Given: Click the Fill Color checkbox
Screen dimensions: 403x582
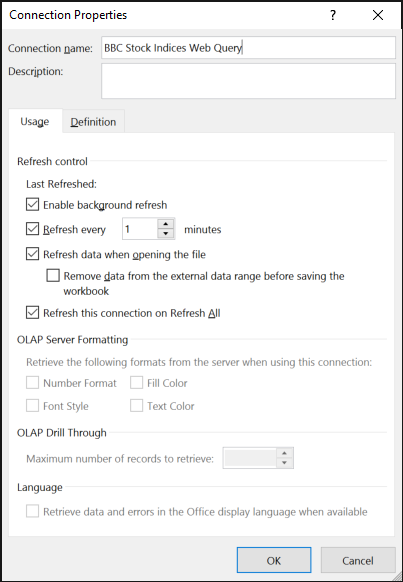Looking at the screenshot, I should [136, 383].
